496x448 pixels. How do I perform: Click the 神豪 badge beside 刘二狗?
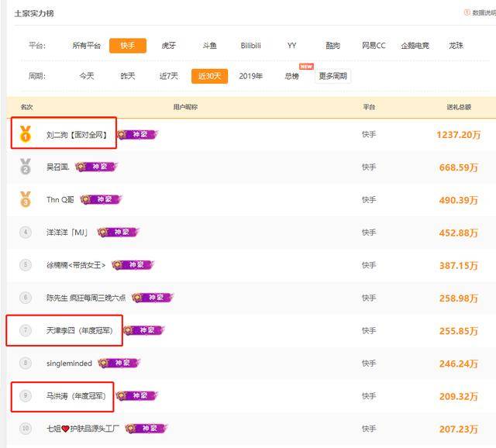(x=136, y=134)
